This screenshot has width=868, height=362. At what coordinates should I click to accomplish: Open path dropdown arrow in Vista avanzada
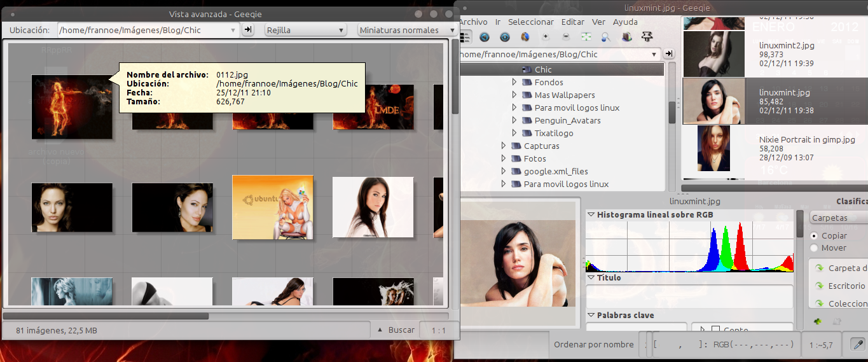233,30
